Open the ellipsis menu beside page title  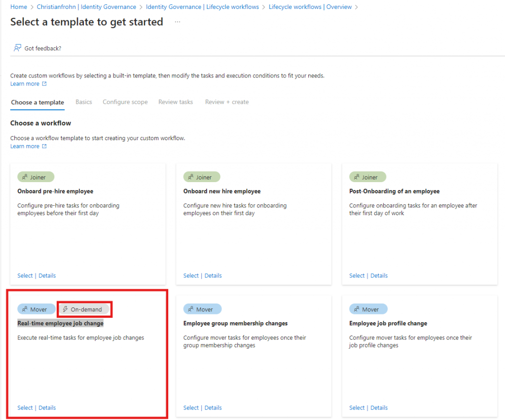(x=178, y=22)
